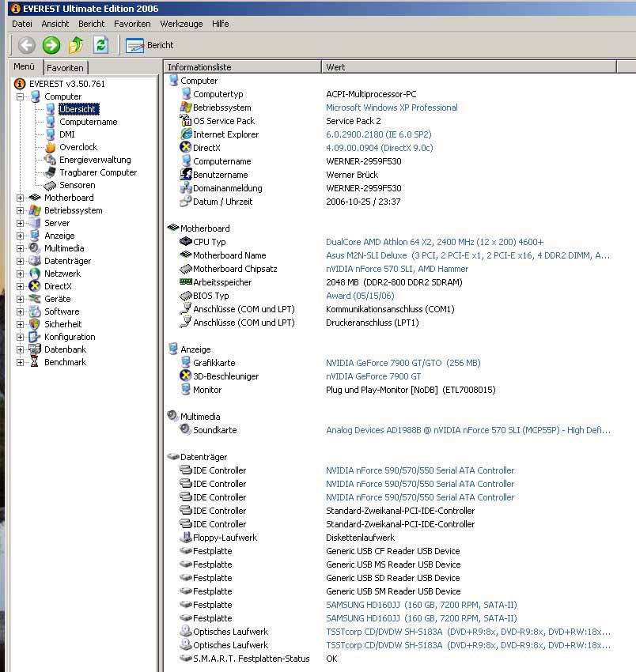Click the Sicherheit shield icon

[x=35, y=324]
